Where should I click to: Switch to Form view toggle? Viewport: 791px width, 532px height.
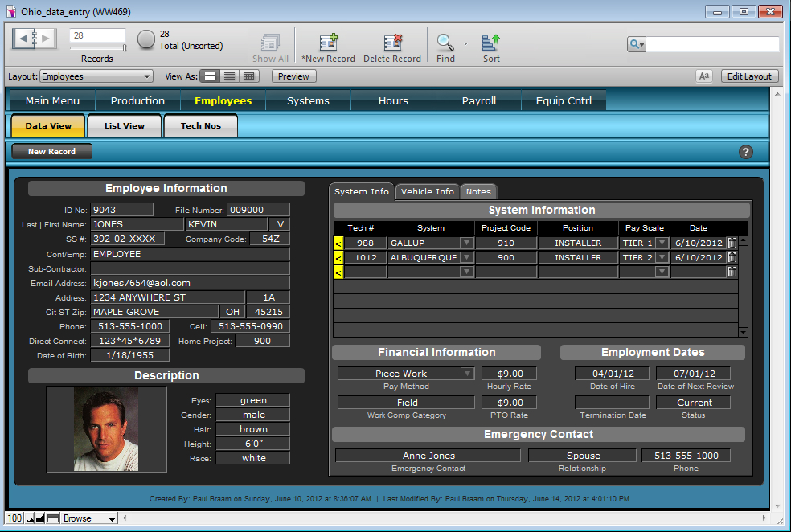pyautogui.click(x=210, y=76)
